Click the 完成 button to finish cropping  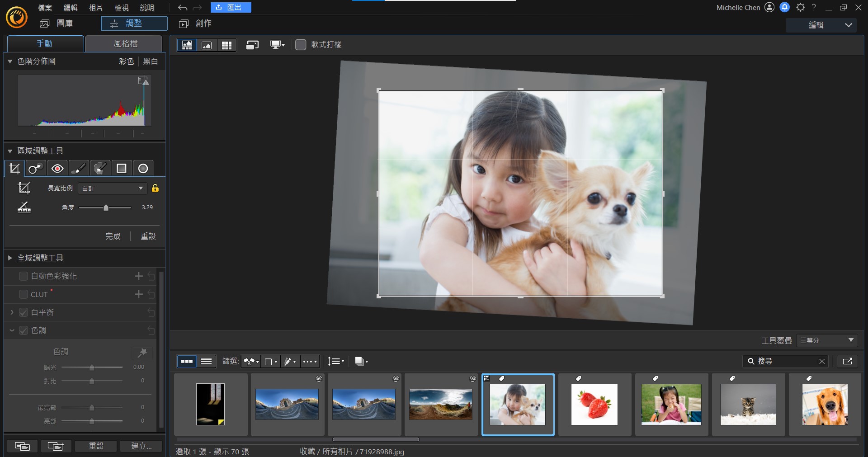pos(113,236)
